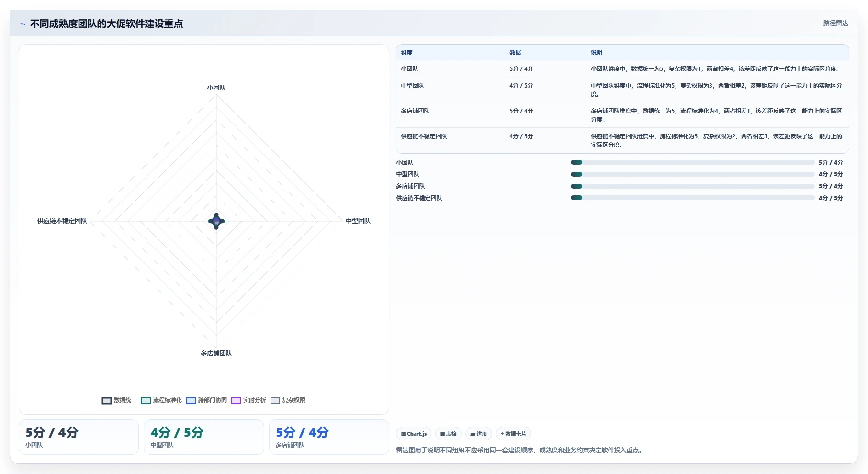Click the 中型团队 progress bar

tap(692, 174)
